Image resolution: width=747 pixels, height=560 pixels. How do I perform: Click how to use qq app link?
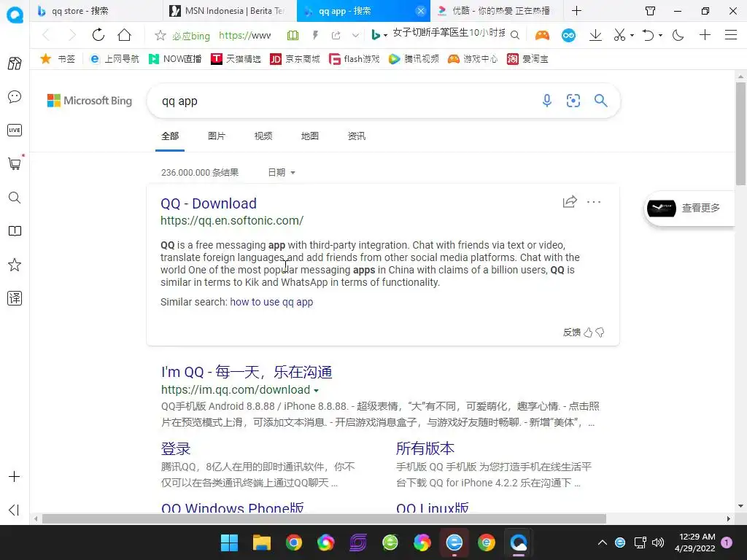pos(271,302)
